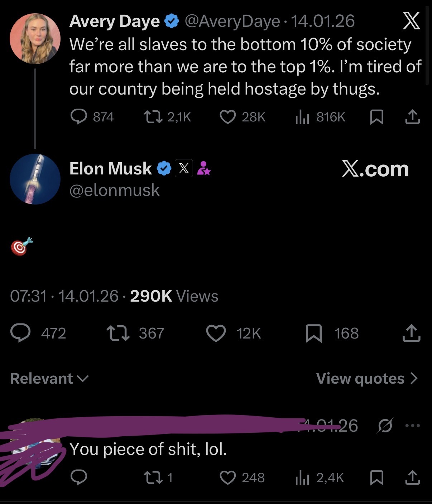Open the Relevant sort dropdown
This screenshot has height=504, width=432.
click(49, 379)
